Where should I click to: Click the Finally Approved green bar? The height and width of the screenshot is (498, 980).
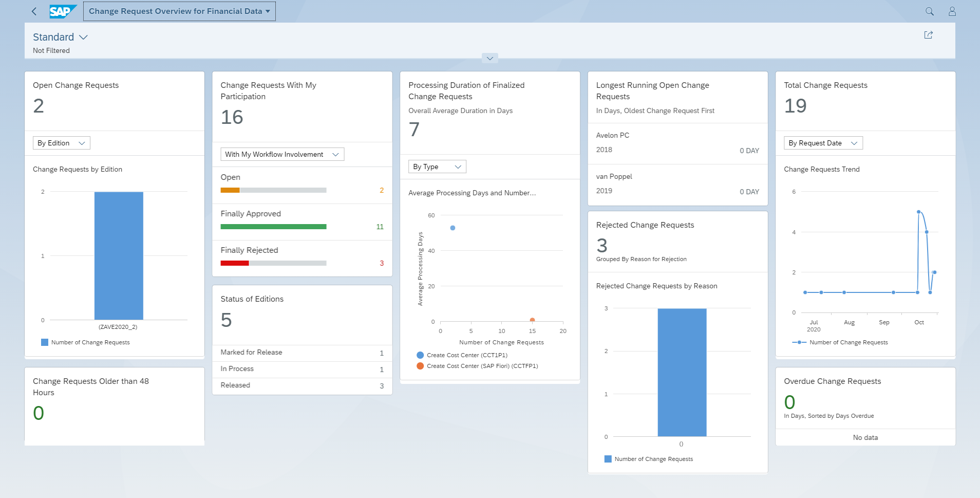click(x=273, y=227)
